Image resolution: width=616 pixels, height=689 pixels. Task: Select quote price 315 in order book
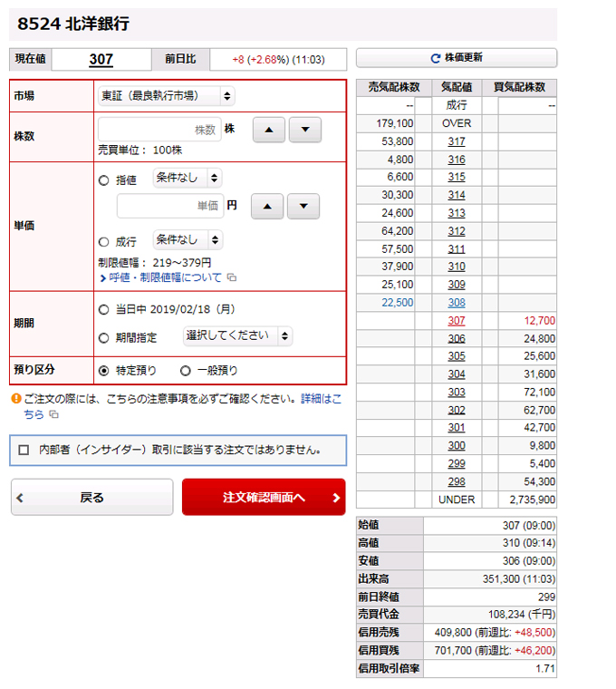pyautogui.click(x=457, y=177)
